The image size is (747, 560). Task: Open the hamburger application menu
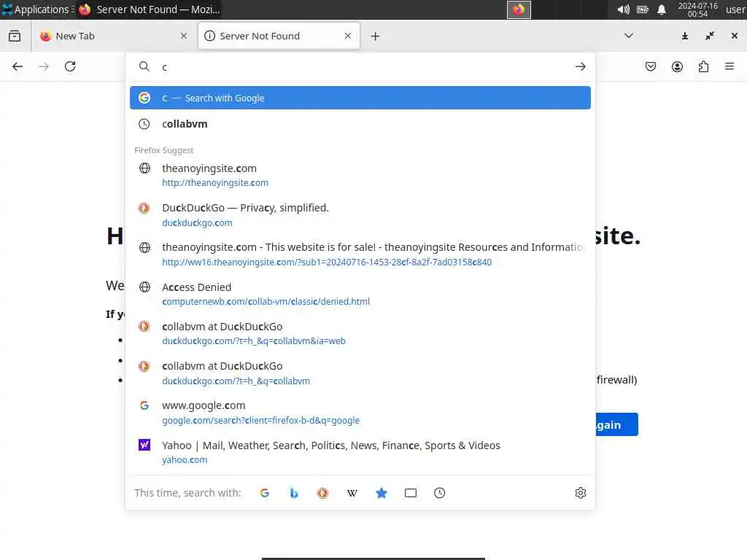[729, 66]
